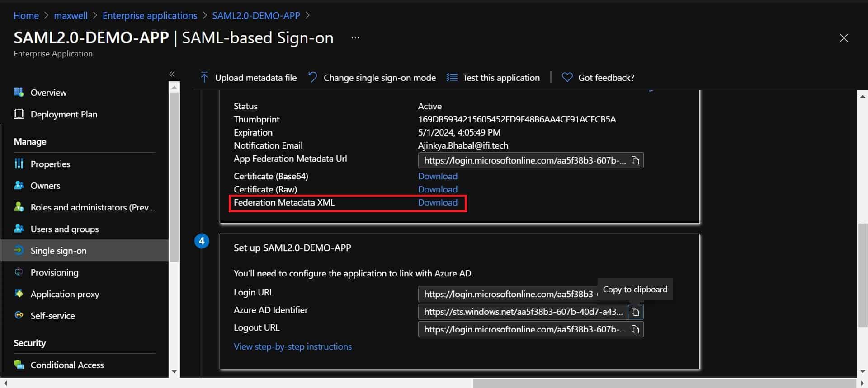Copy Logout URL to clipboard
This screenshot has width=868, height=388.
(x=635, y=329)
